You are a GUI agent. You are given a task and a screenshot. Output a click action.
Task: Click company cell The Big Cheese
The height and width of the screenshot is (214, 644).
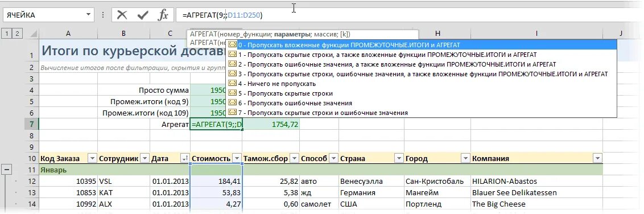536,204
